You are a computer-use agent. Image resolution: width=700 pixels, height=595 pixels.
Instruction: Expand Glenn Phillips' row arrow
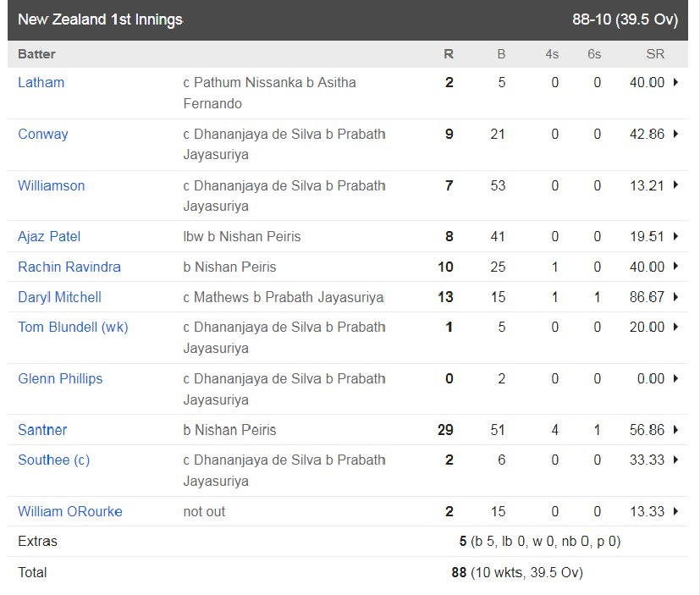[675, 378]
